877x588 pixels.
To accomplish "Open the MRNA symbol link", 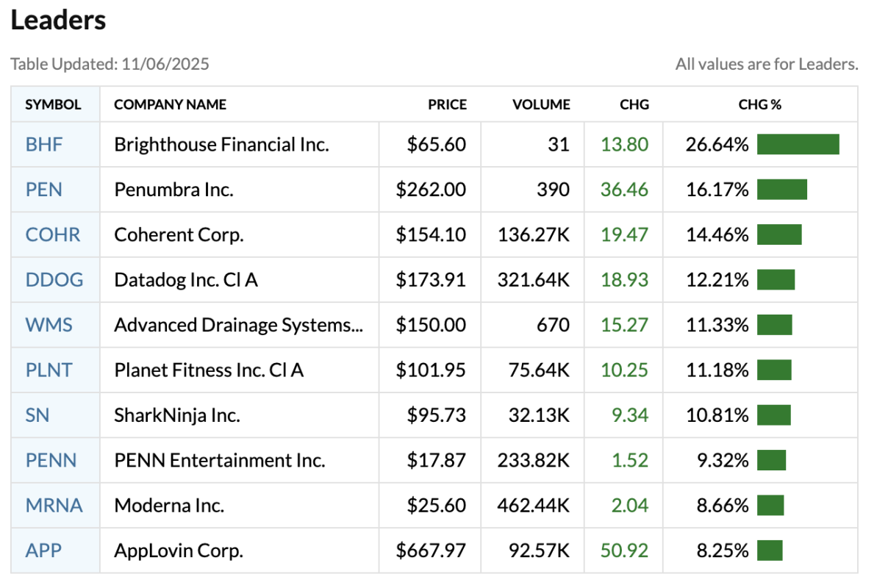I will [x=54, y=506].
